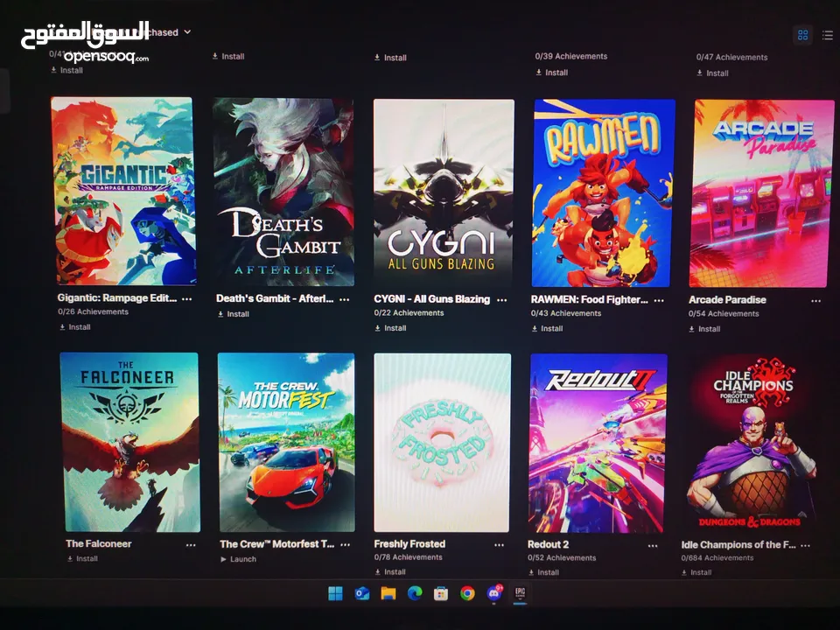Screen dimensions: 840x630
Task: Open more options for Gigantic: Rampage Edition
Action: [x=186, y=299]
